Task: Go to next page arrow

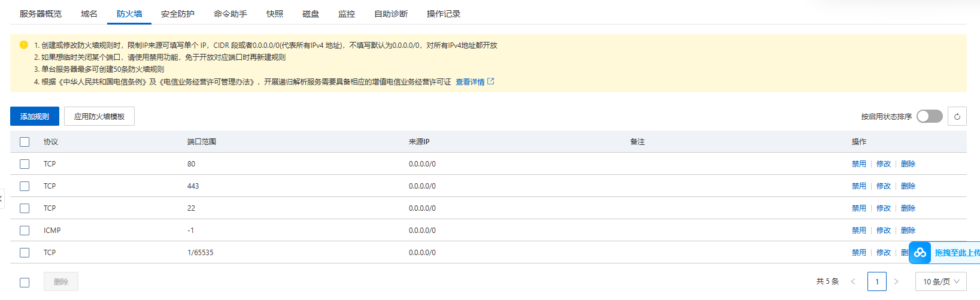Action: pos(896,281)
